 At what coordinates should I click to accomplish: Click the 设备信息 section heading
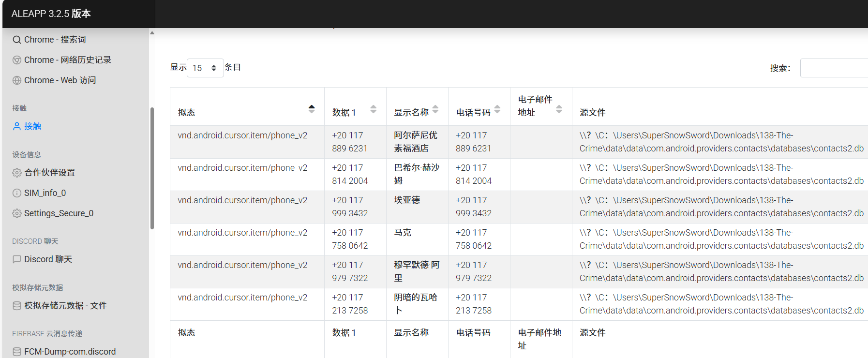pos(27,155)
